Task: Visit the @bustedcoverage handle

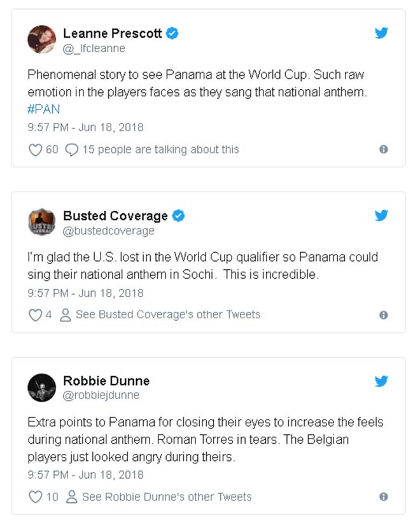Action: [109, 230]
